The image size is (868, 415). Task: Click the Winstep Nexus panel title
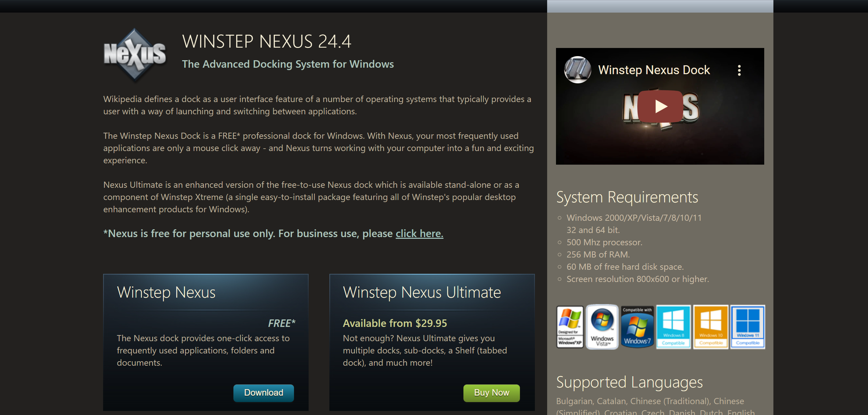(166, 292)
